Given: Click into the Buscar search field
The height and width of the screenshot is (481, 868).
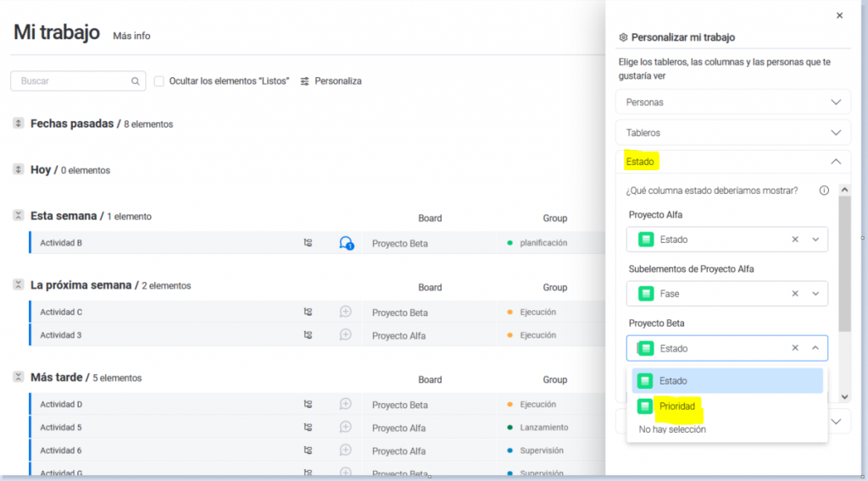Looking at the screenshot, I should pyautogui.click(x=72, y=81).
